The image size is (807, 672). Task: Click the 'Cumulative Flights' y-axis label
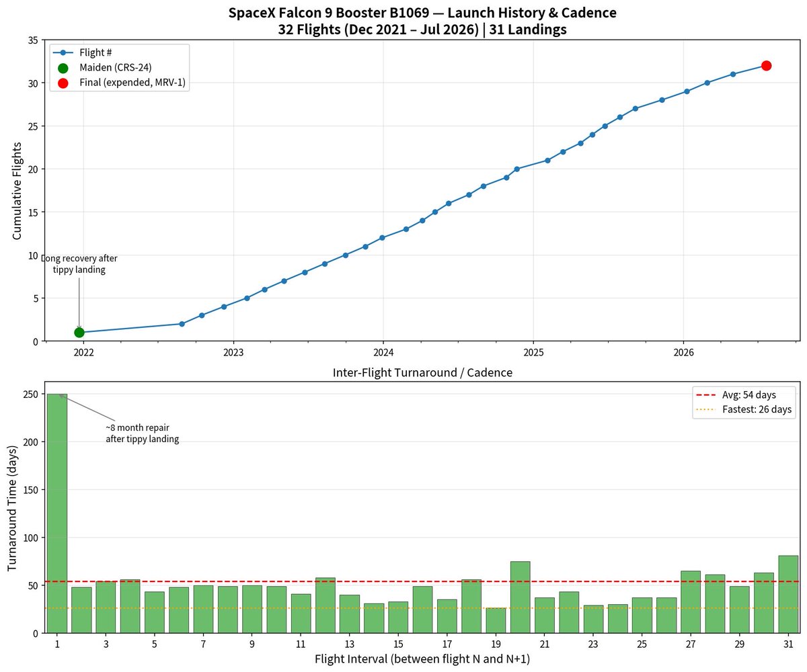pyautogui.click(x=17, y=191)
